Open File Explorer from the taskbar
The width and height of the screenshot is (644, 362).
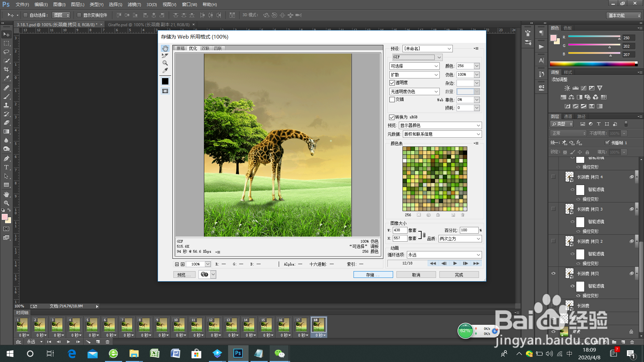tap(134, 353)
